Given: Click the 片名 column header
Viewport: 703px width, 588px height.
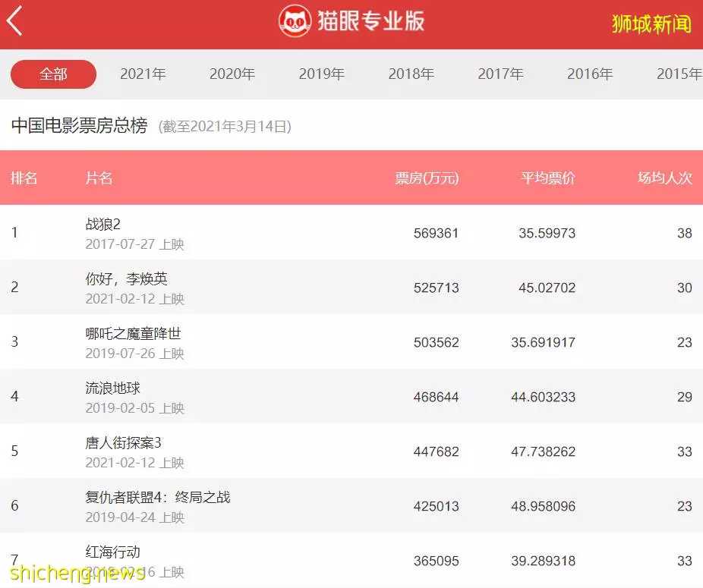Looking at the screenshot, I should click(x=99, y=178).
